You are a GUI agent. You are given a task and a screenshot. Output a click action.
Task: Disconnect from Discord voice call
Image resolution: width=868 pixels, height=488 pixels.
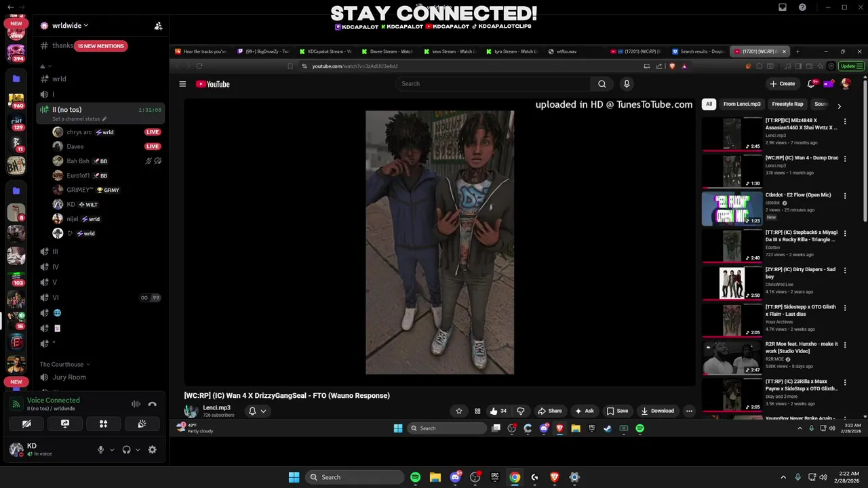153,404
